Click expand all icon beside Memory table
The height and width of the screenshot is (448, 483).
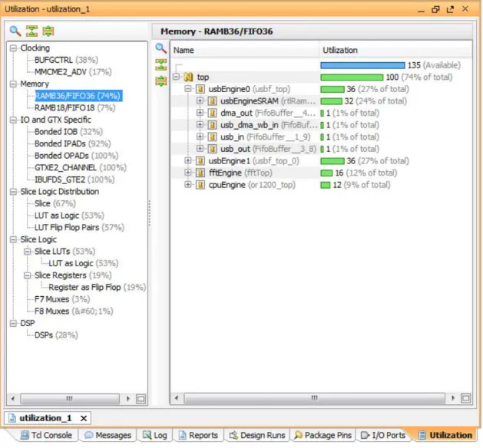[x=160, y=81]
